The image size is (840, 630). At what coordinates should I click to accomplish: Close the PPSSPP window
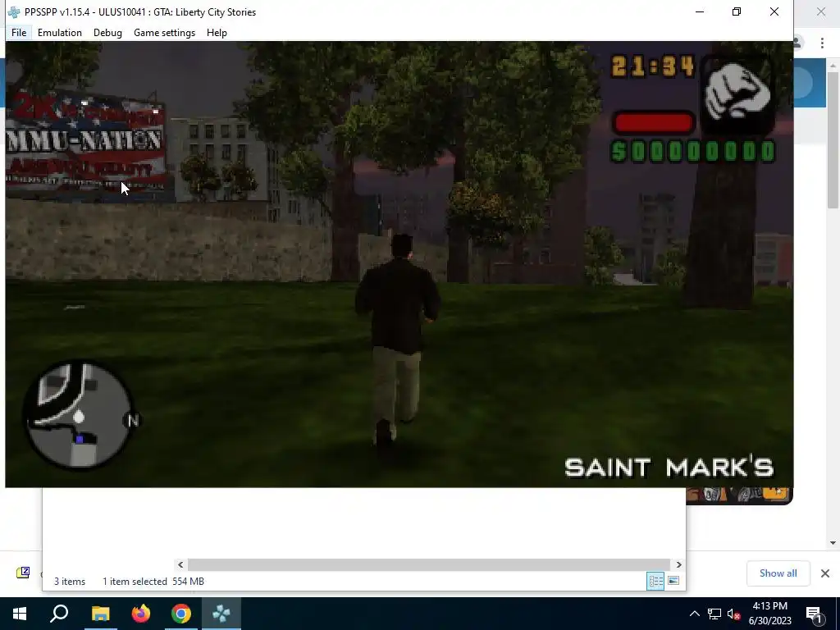(x=774, y=11)
